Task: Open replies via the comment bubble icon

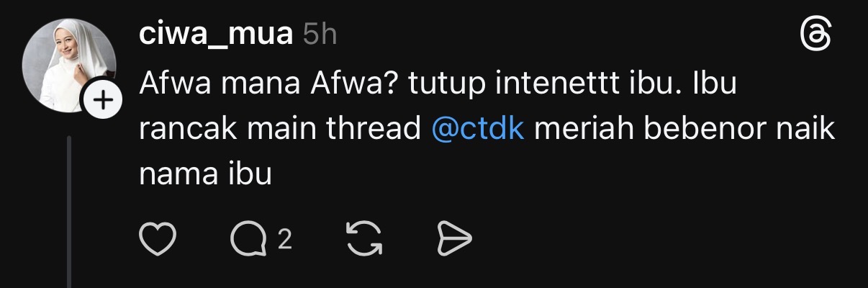Action: tap(248, 239)
